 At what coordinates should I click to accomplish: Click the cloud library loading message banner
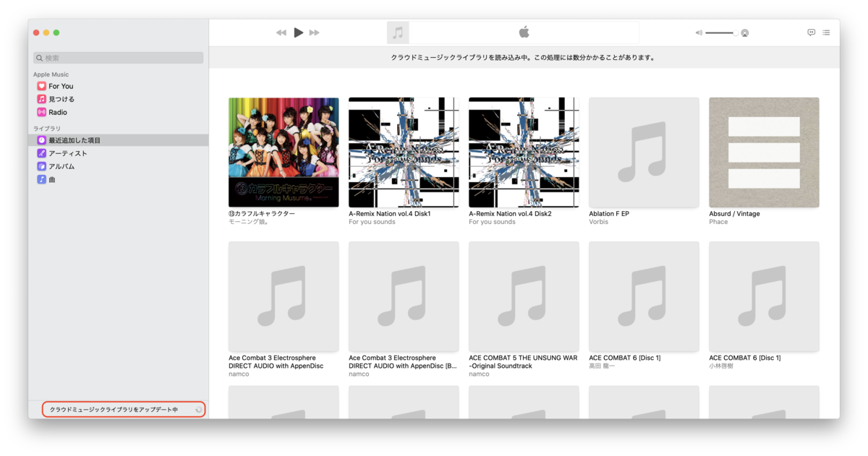coord(523,57)
